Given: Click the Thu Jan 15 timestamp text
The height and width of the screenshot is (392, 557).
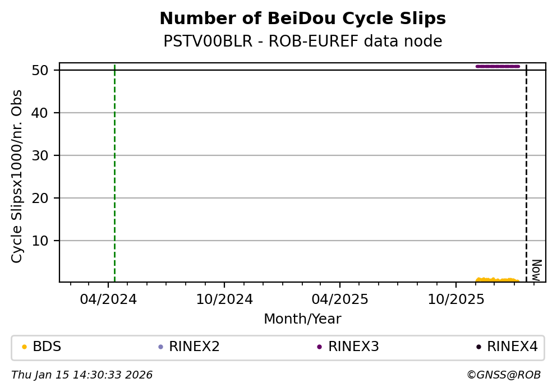Looking at the screenshot, I should coord(82,375).
